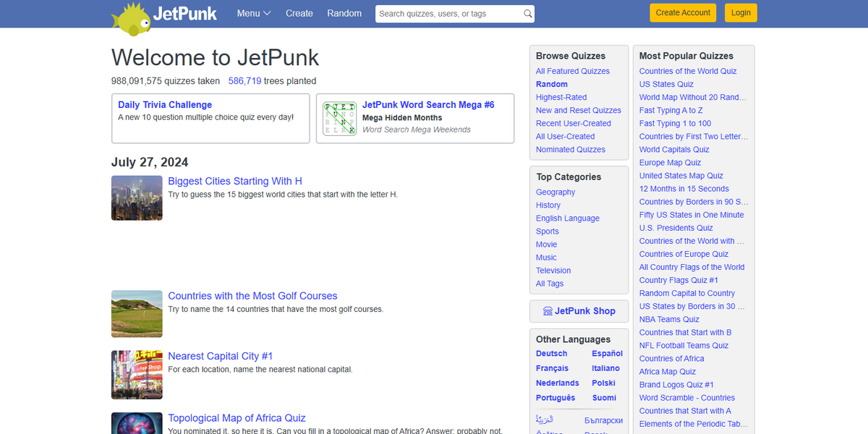Open United States Map Quiz
The image size is (868, 434).
coord(681,175)
